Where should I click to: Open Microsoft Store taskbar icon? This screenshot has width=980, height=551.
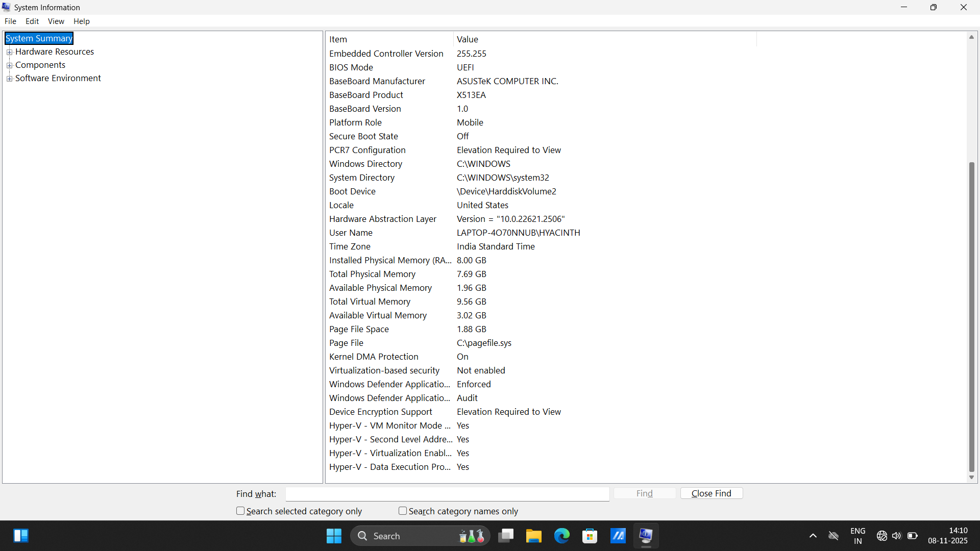590,536
